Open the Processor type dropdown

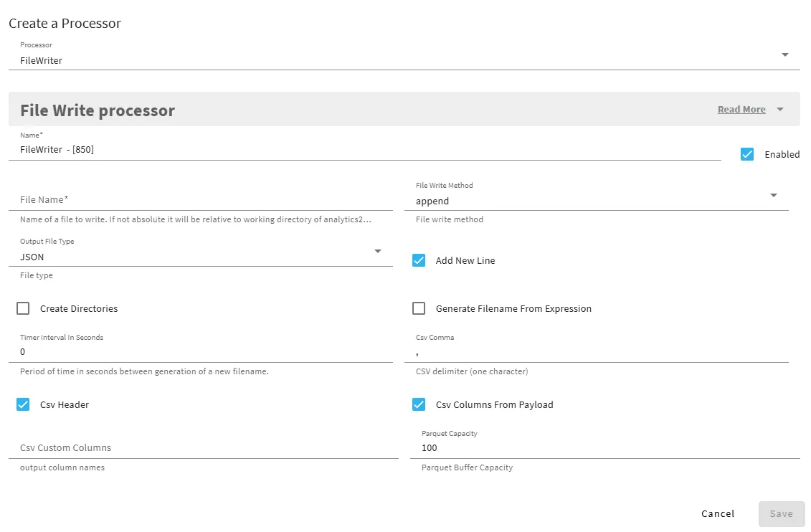(404, 54)
